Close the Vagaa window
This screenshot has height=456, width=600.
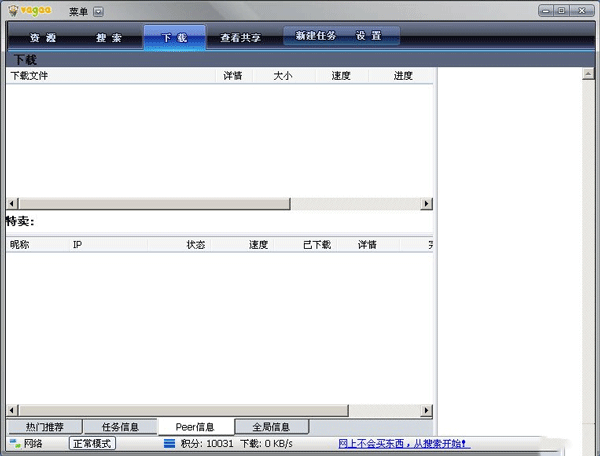pyautogui.click(x=582, y=11)
